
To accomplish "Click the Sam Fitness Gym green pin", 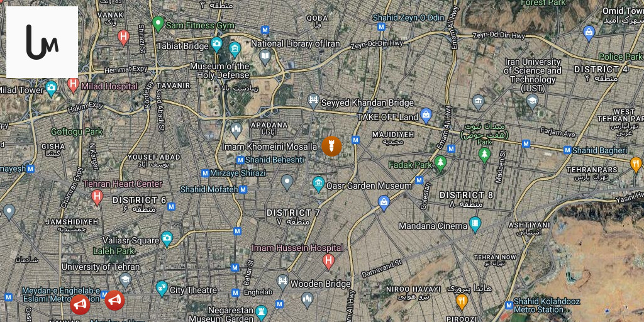I will pyautogui.click(x=158, y=24).
